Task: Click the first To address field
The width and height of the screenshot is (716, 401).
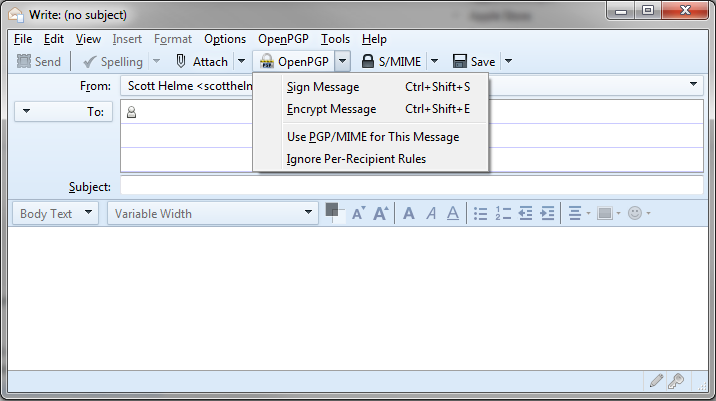Action: [411, 112]
